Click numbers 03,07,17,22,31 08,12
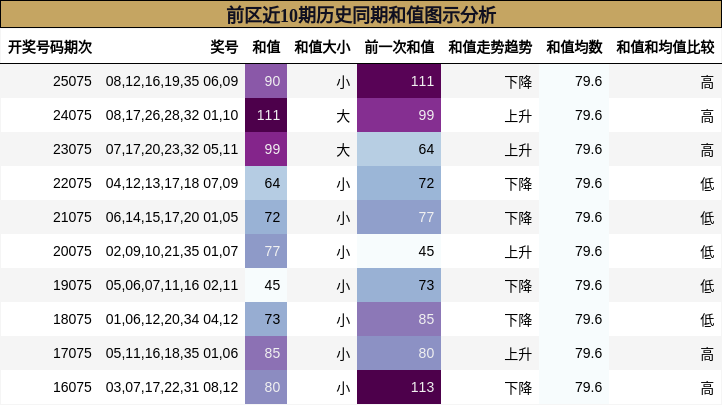Image resolution: width=722 pixels, height=405 pixels. (x=172, y=388)
